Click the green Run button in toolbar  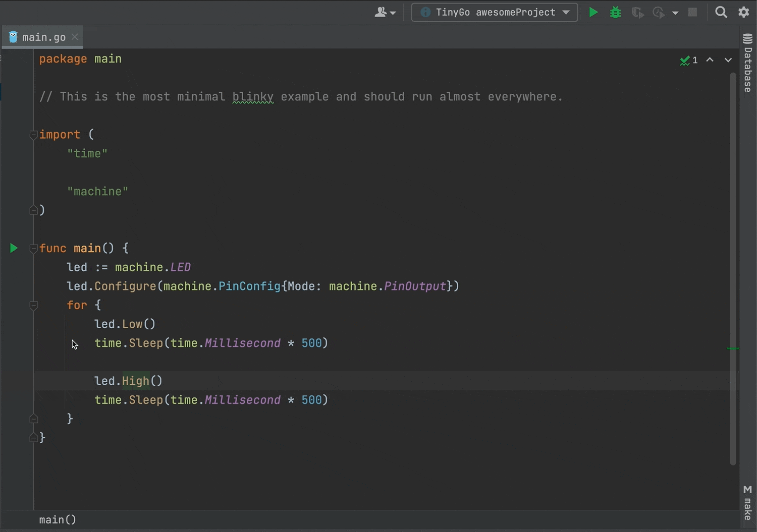pyautogui.click(x=593, y=12)
